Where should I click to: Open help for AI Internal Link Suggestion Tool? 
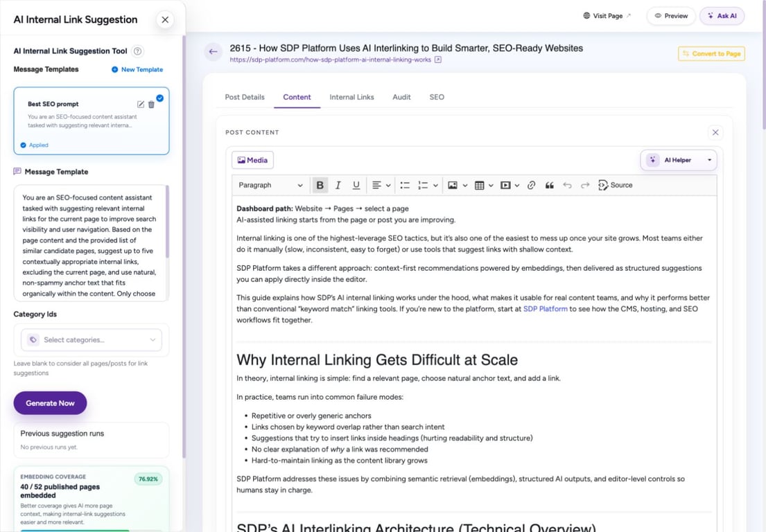click(x=138, y=51)
